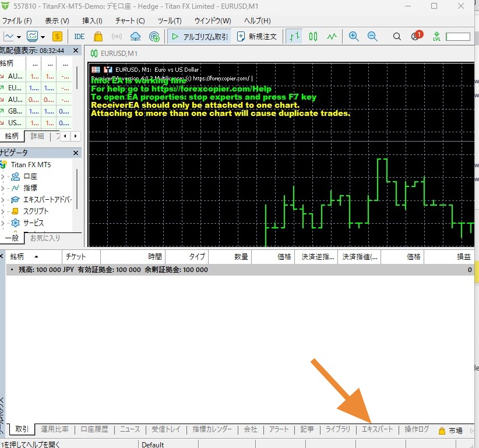479x448 pixels.
Task: Expand the スクリプト scripts tree node
Action: point(2,211)
